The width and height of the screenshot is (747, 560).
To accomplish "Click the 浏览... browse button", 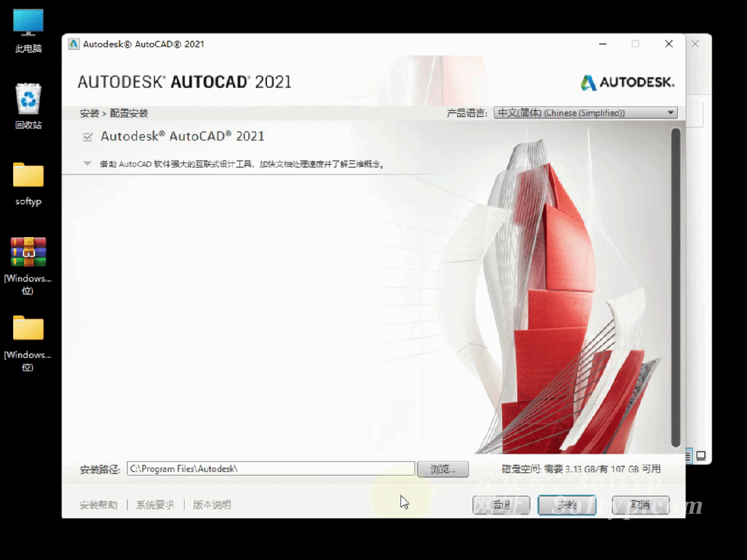I will coord(443,469).
